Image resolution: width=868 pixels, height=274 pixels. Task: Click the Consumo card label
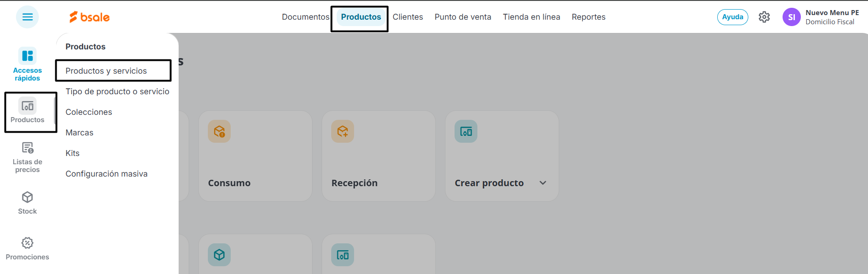point(229,183)
